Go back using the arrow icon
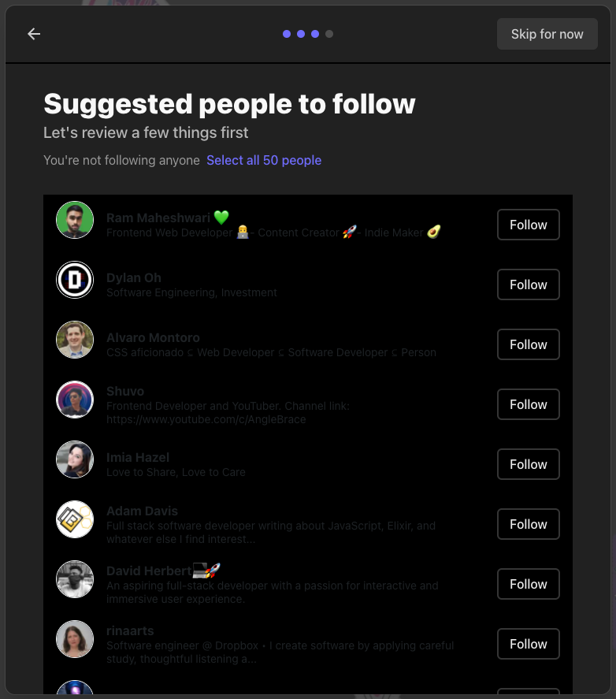The width and height of the screenshot is (616, 699). pyautogui.click(x=33, y=34)
